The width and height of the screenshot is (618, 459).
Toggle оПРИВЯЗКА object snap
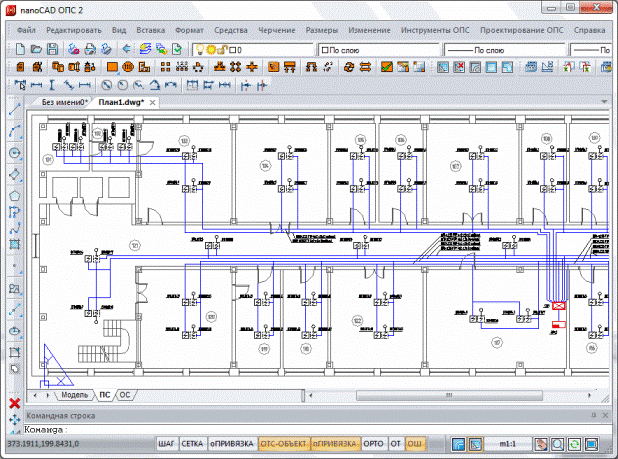231,444
